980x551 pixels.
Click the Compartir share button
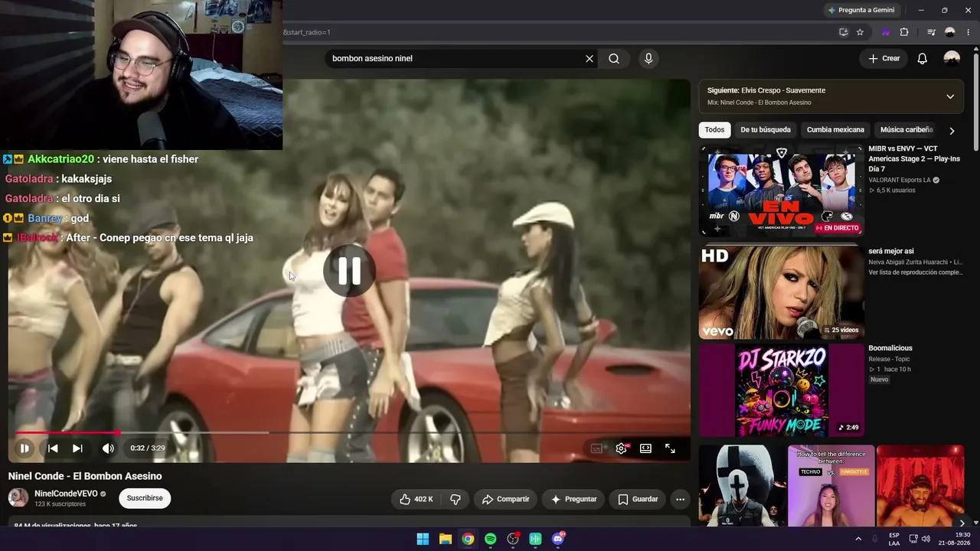pyautogui.click(x=505, y=499)
